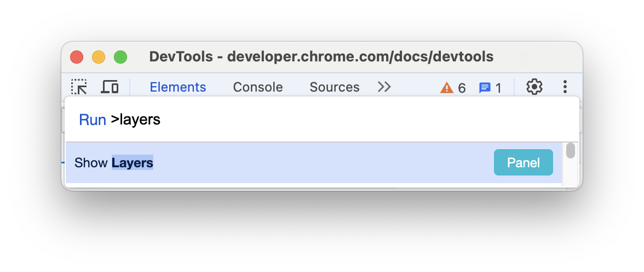Click the teal Panel badge
The width and height of the screenshot is (644, 272).
[x=524, y=163]
